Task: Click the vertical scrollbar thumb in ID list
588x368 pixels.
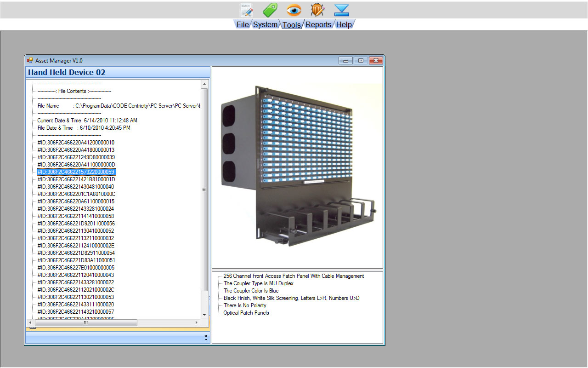Action: tap(204, 189)
